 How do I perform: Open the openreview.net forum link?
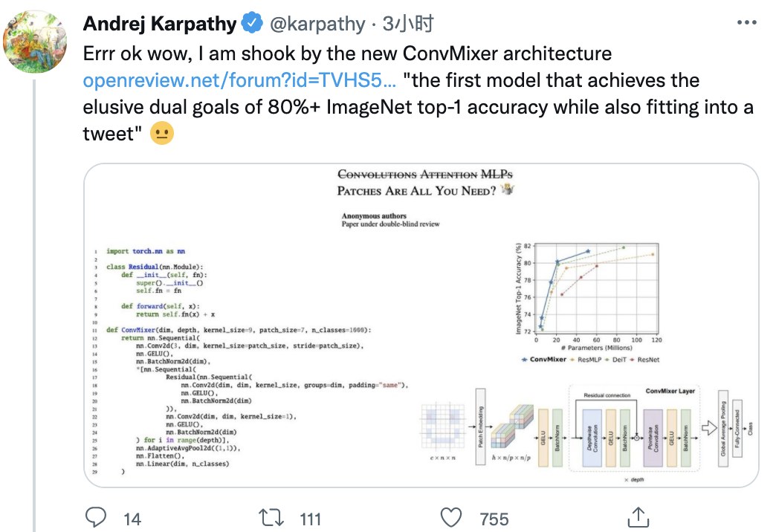pos(239,80)
